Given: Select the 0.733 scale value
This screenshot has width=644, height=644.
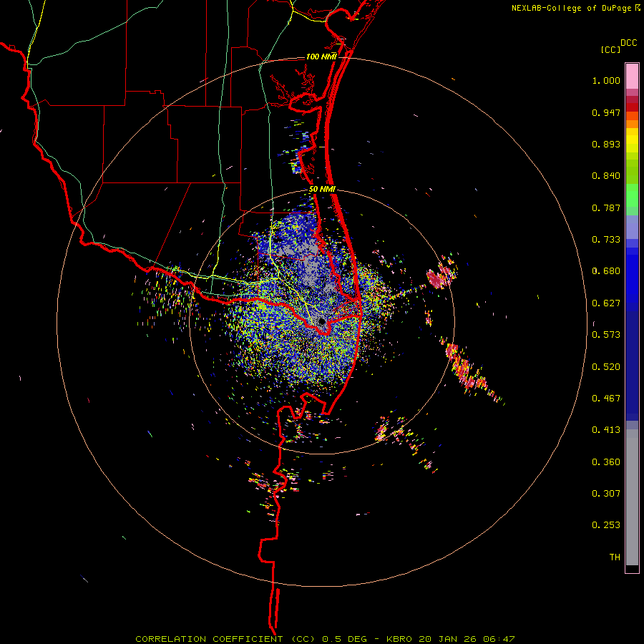Looking at the screenshot, I should (x=606, y=240).
